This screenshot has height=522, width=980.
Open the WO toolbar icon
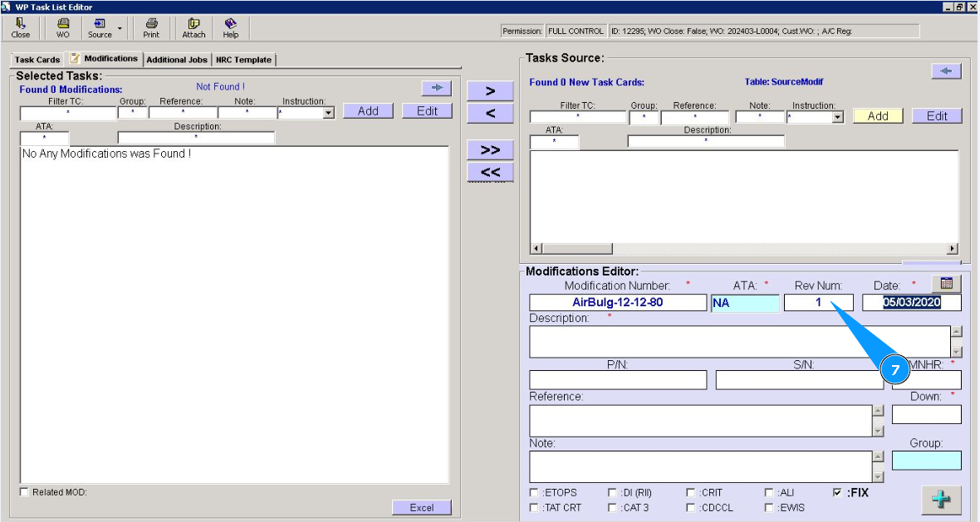[x=63, y=28]
